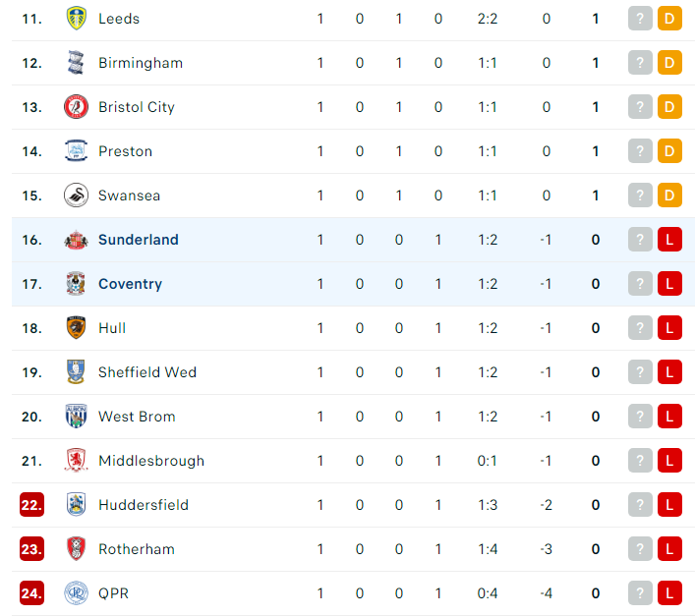Click Leeds orange D draw result badge
This screenshot has height=616, width=695.
pos(669,18)
